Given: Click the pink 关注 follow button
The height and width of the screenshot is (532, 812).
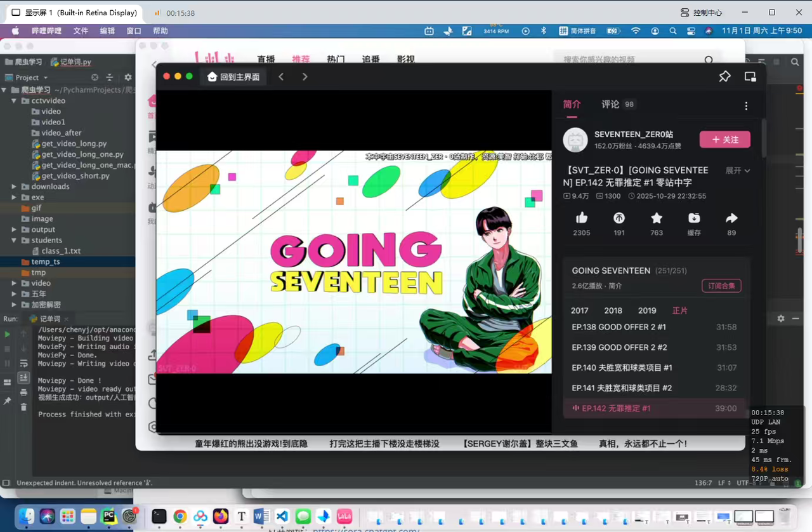Looking at the screenshot, I should point(725,140).
